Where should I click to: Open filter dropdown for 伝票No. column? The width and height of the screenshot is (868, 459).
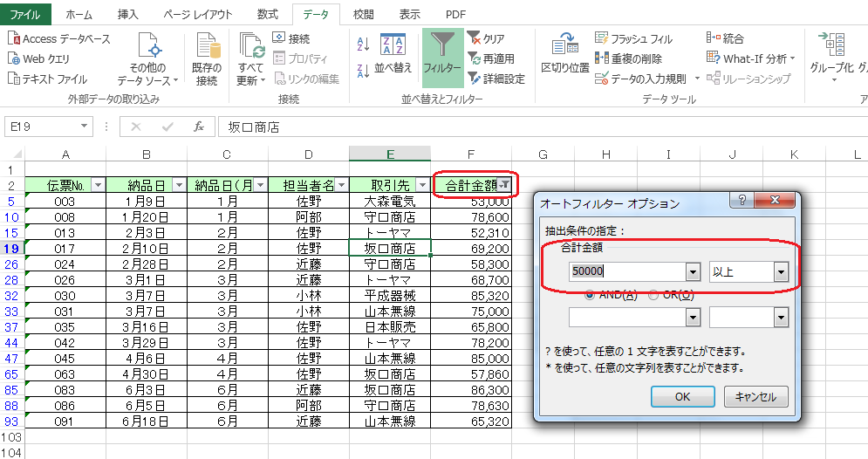pos(98,185)
